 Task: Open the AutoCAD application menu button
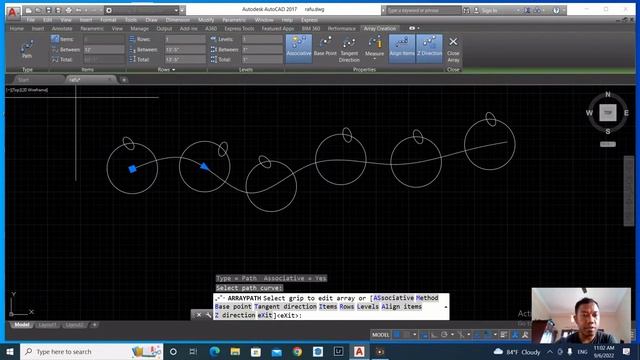click(x=12, y=12)
